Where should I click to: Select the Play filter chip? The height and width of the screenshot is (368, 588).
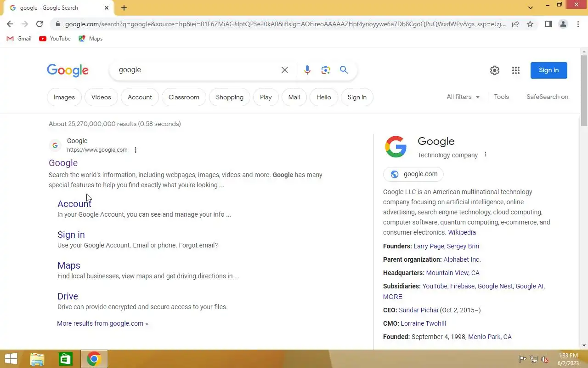point(266,97)
